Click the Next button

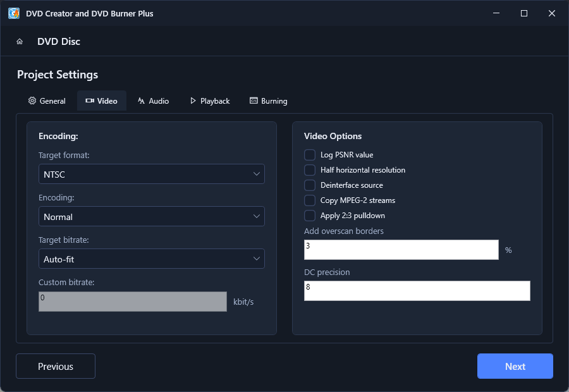(x=515, y=366)
